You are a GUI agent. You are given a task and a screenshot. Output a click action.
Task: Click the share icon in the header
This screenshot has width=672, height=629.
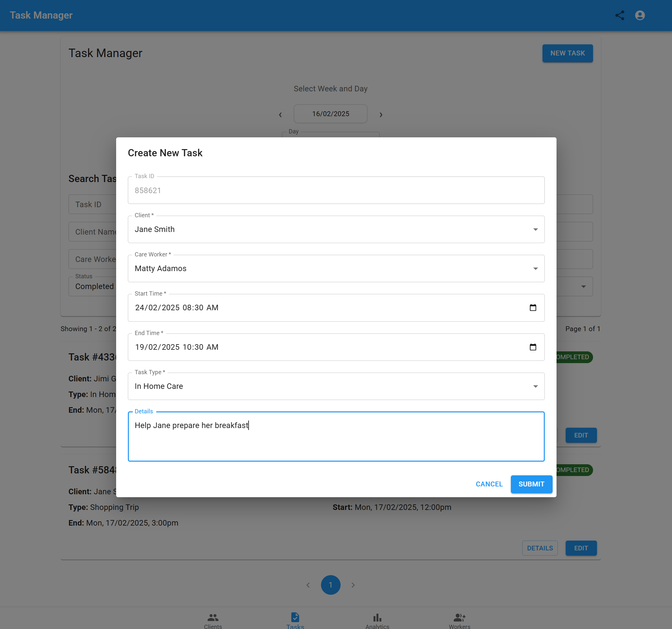(619, 15)
